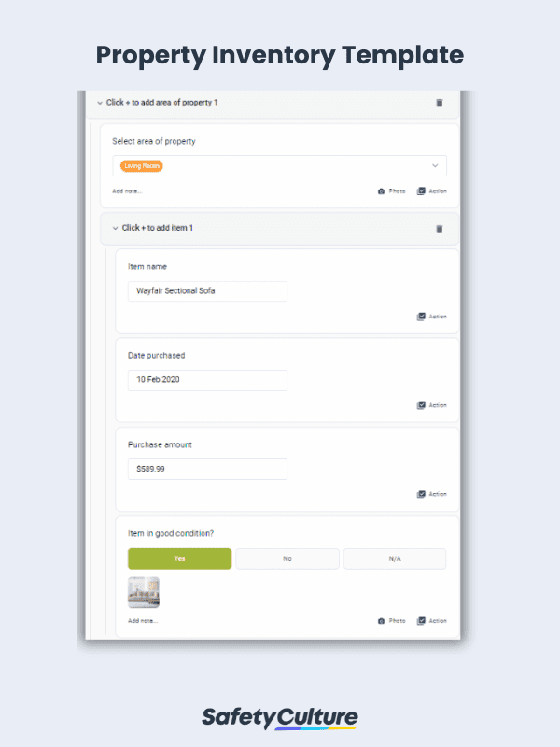Click the '10 Feb 2020' date purchased field
This screenshot has height=747, width=560.
click(206, 380)
